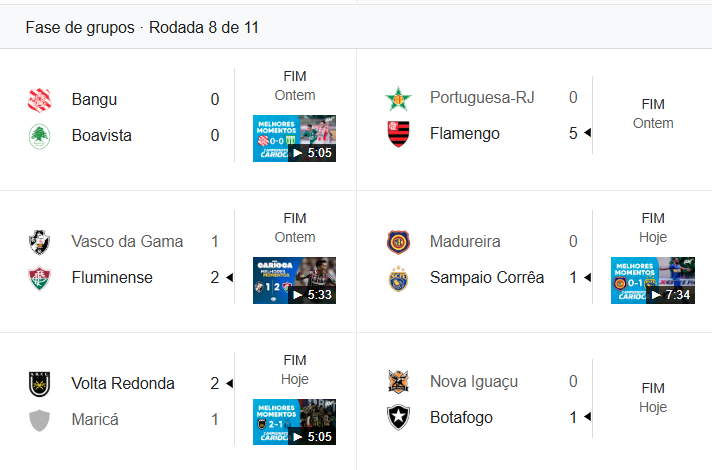The height and width of the screenshot is (470, 712).
Task: Click the Sampaio Corrêa crest
Action: pos(398,278)
